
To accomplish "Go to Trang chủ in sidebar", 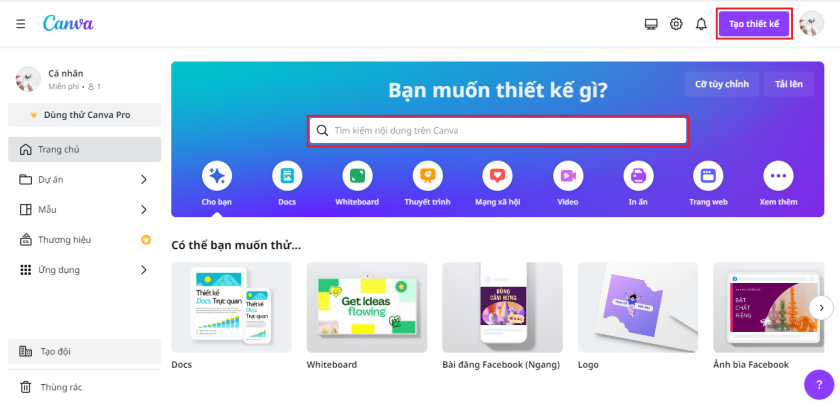I will tap(85, 149).
